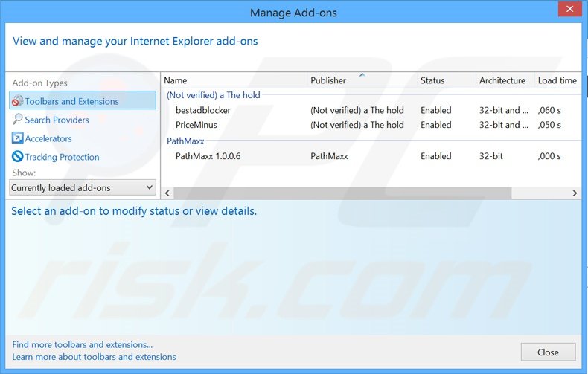Click ,050 s load time value

tap(549, 125)
